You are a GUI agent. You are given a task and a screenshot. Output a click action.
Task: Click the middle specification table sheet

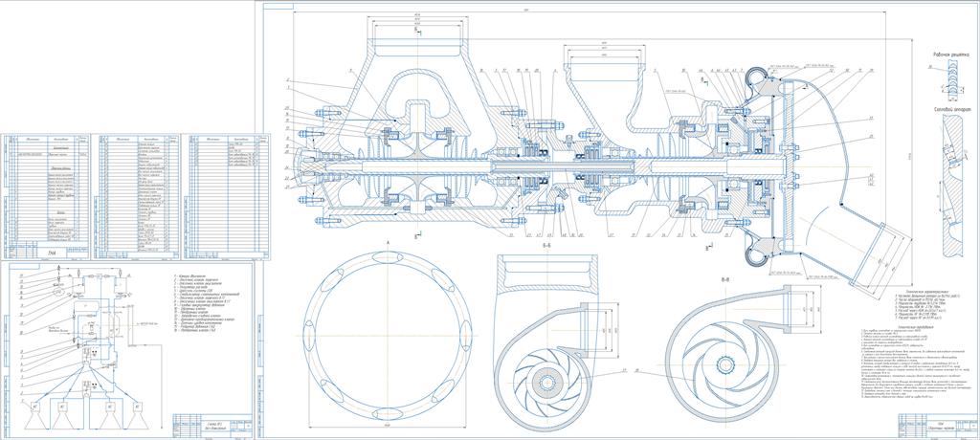click(x=136, y=196)
